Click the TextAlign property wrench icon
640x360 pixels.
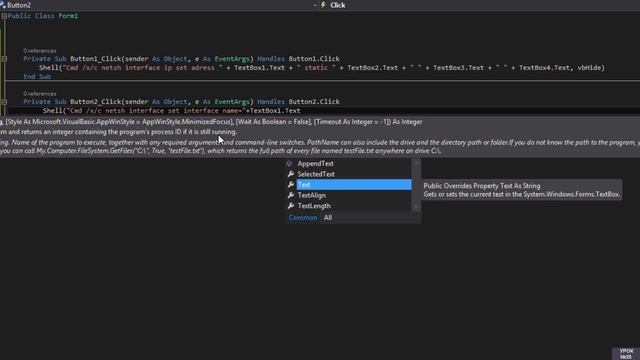pos(291,195)
